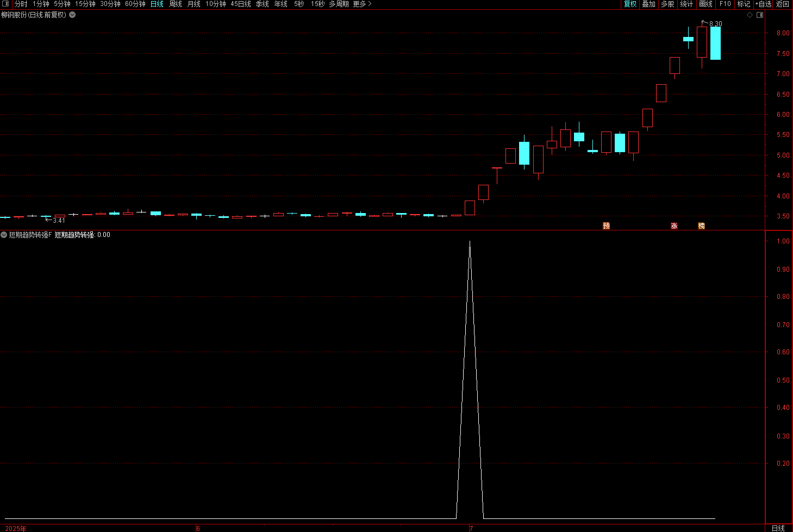The width and height of the screenshot is (793, 532).
Task: Open the F10 company info
Action: pyautogui.click(x=725, y=4)
